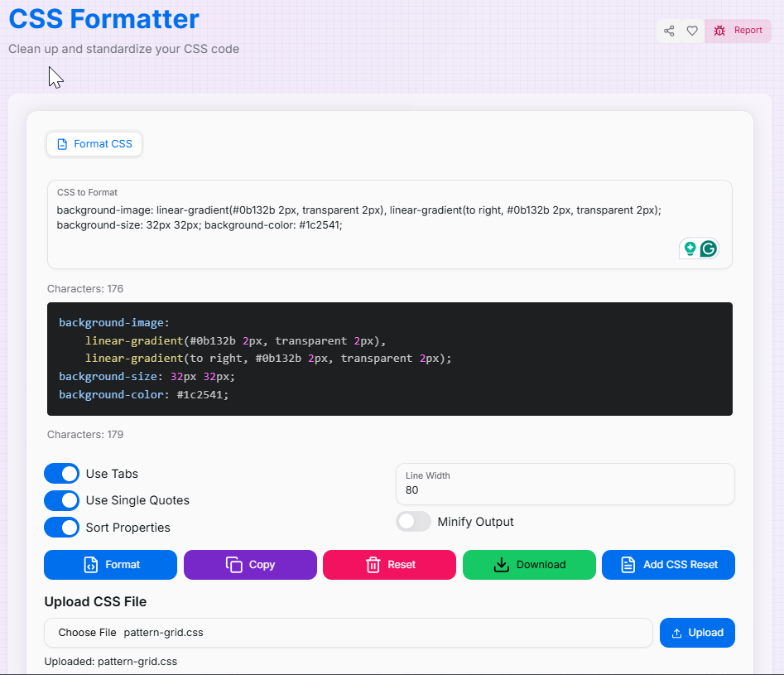Click the download arrow icon on Download
Image resolution: width=784 pixels, height=675 pixels.
click(x=501, y=564)
